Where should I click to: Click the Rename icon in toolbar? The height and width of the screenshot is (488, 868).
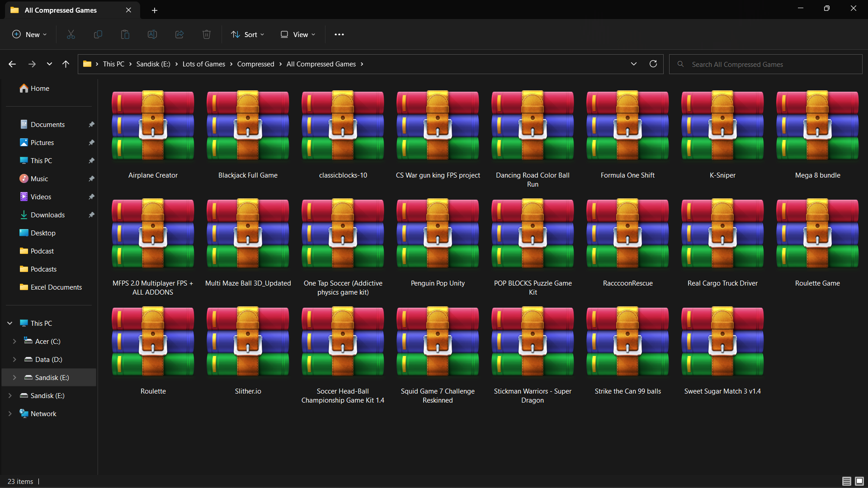[152, 34]
